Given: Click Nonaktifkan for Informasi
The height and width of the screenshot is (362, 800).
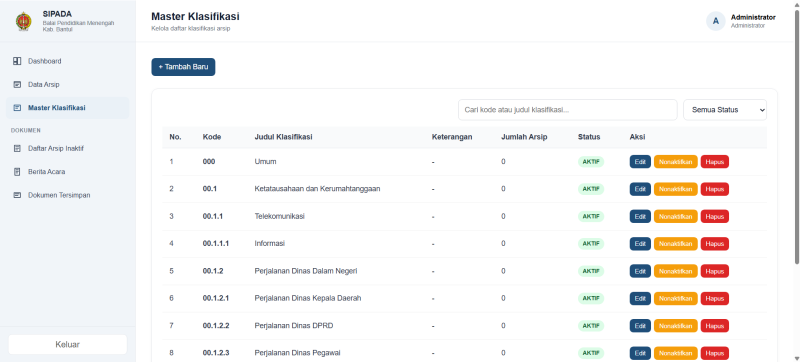Looking at the screenshot, I should [676, 244].
